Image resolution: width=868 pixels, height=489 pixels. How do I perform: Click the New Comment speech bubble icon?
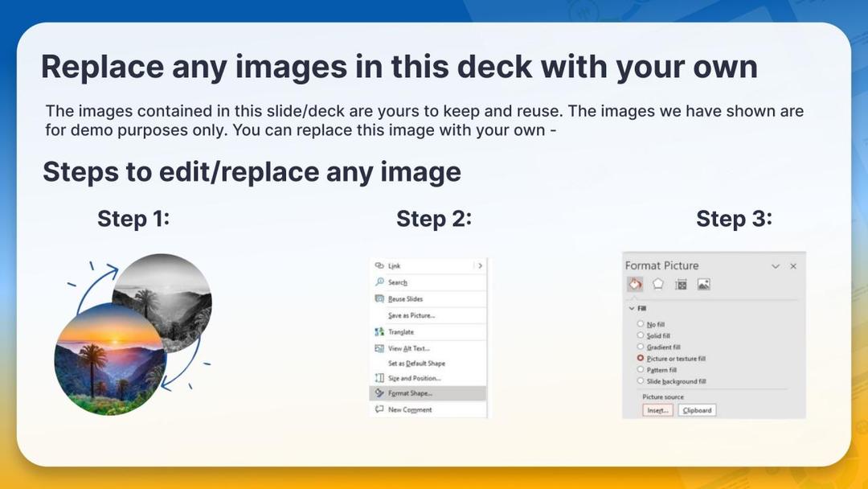379,409
